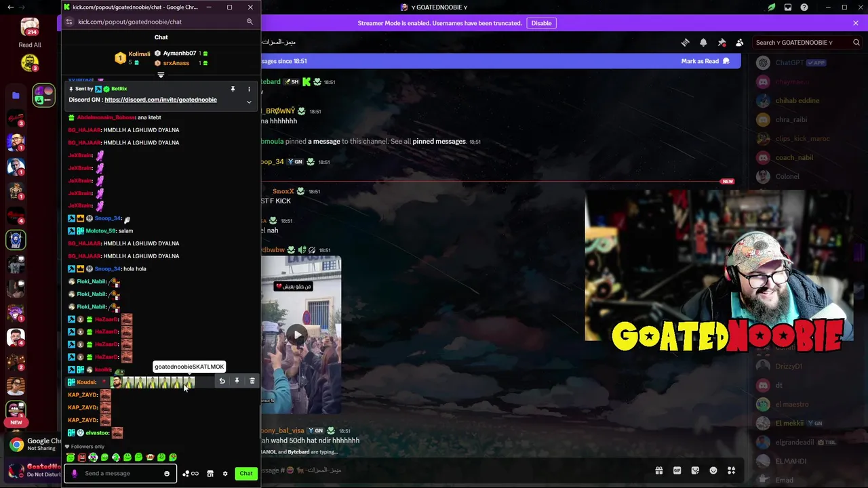Viewport: 868px width, 488px height.
Task: Open Discord notification settings bell
Action: pyautogui.click(x=703, y=42)
